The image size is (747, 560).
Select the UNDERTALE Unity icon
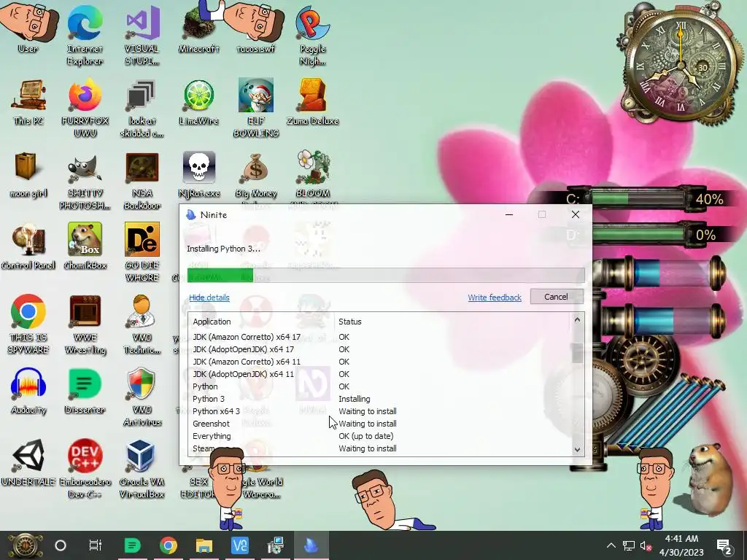[28, 463]
